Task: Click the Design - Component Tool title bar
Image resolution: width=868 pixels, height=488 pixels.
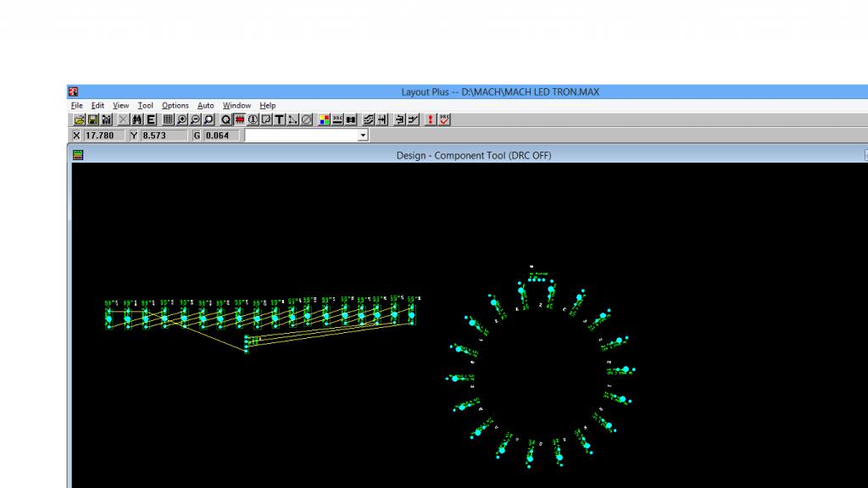Action: point(473,156)
